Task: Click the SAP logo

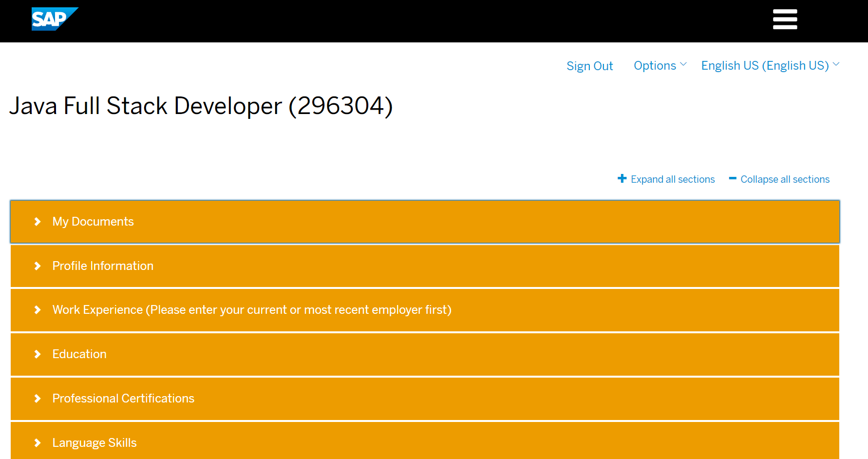Action: [x=55, y=19]
